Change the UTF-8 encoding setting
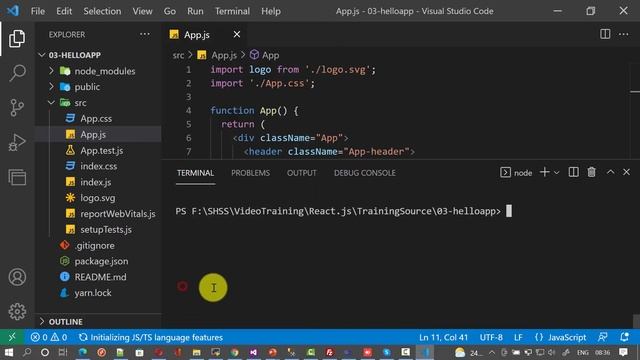 click(491, 338)
